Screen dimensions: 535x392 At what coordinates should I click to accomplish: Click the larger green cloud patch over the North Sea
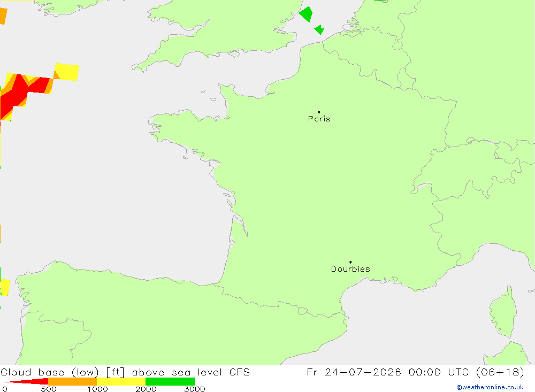(x=306, y=14)
